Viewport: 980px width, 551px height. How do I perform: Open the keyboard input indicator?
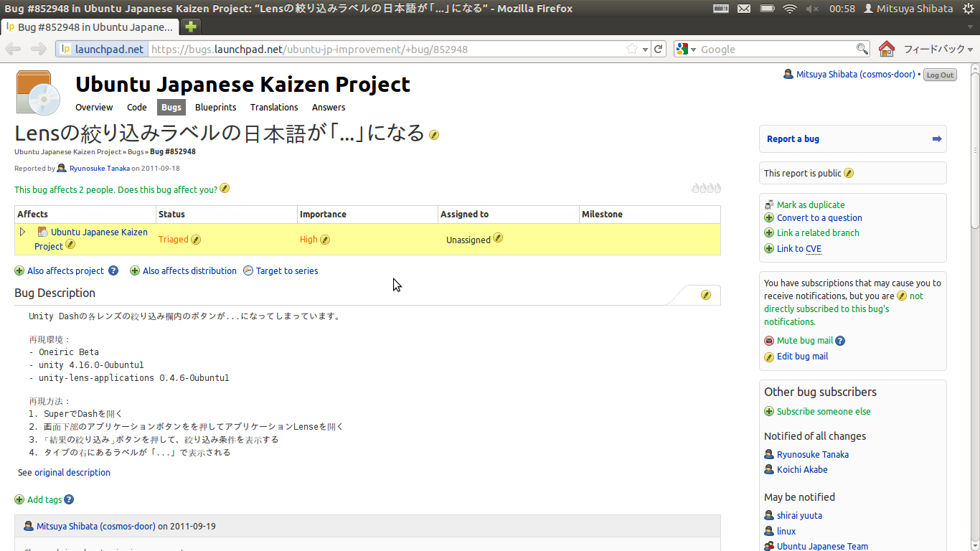click(x=721, y=9)
